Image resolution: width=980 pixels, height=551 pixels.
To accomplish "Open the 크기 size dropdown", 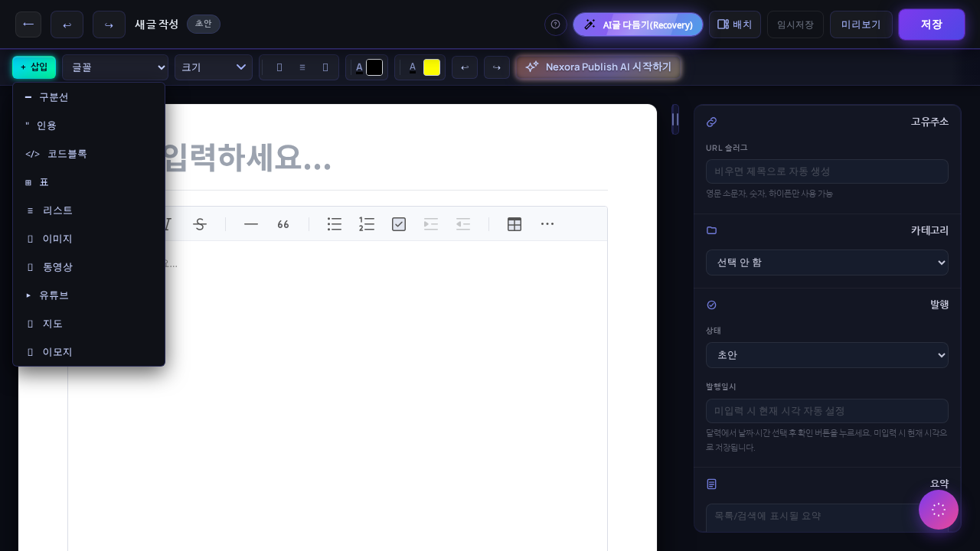I will (x=214, y=67).
